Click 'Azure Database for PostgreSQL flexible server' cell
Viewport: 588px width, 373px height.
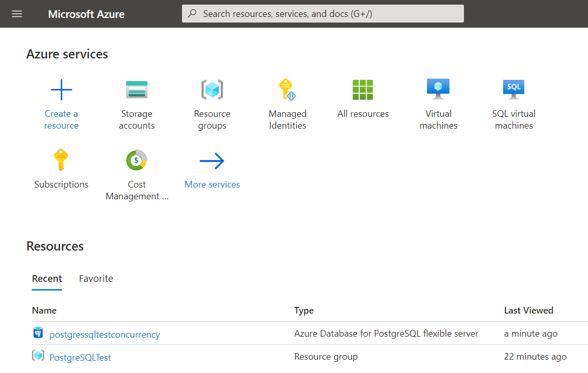point(386,334)
